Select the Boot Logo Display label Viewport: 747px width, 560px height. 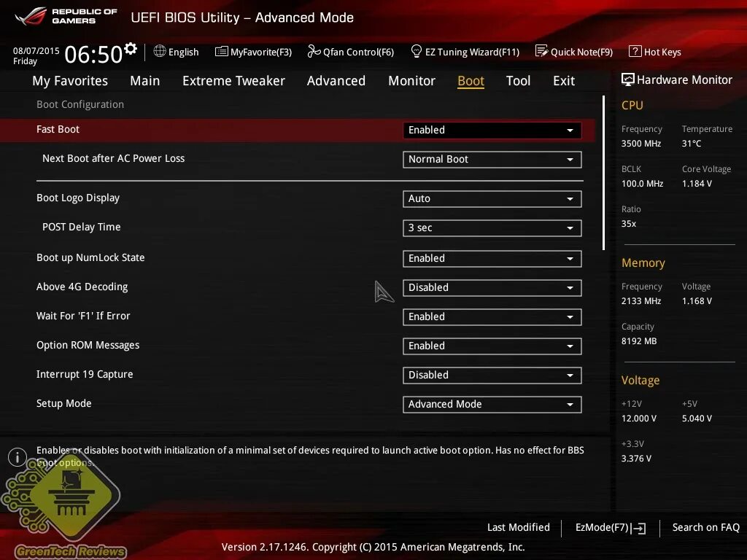click(x=77, y=198)
